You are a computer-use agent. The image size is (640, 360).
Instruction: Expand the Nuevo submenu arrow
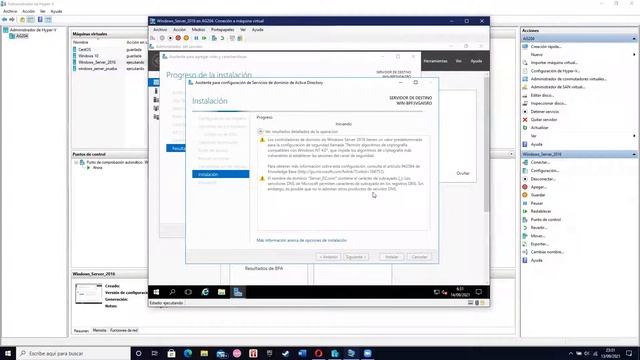pos(634,55)
